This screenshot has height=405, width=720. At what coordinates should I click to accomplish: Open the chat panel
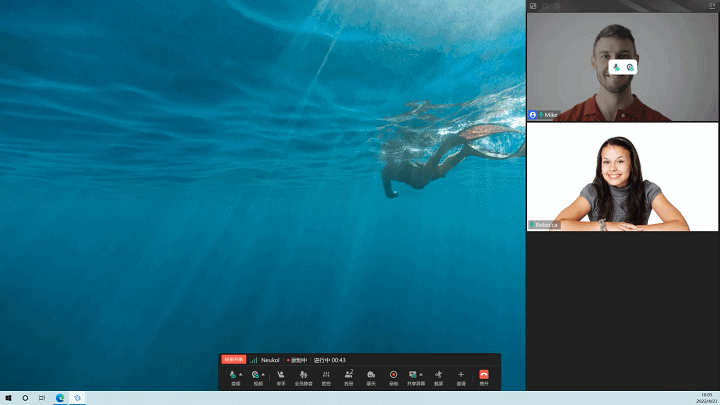pyautogui.click(x=371, y=375)
